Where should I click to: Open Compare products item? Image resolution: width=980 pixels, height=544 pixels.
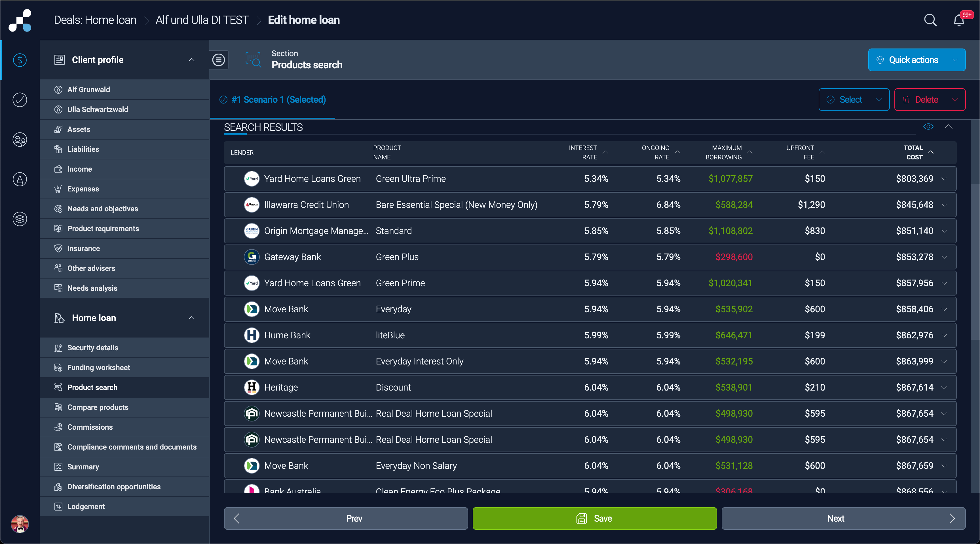coord(124,407)
